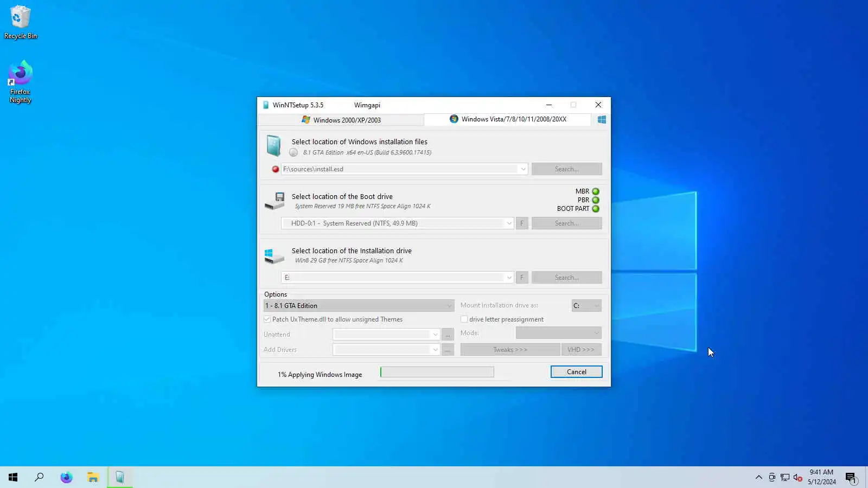868x488 pixels.
Task: Click the 'Wimgapi' title bar text
Action: [x=367, y=105]
